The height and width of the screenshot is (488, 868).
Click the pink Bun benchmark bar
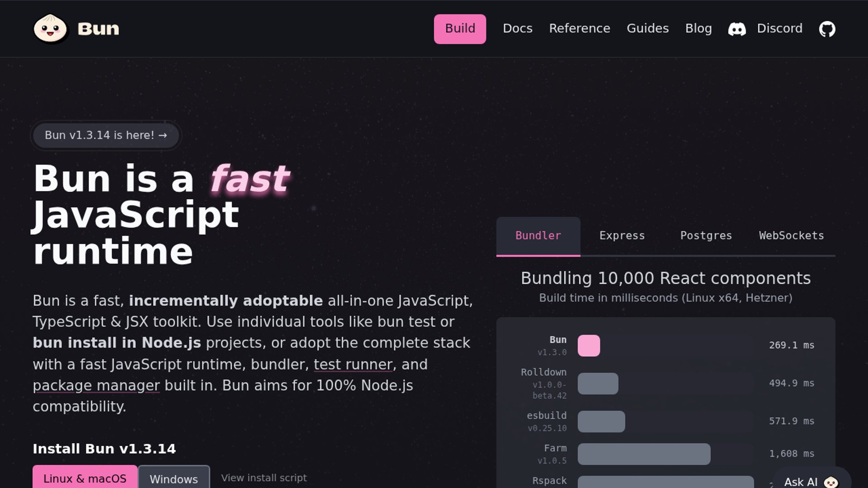[x=589, y=346]
